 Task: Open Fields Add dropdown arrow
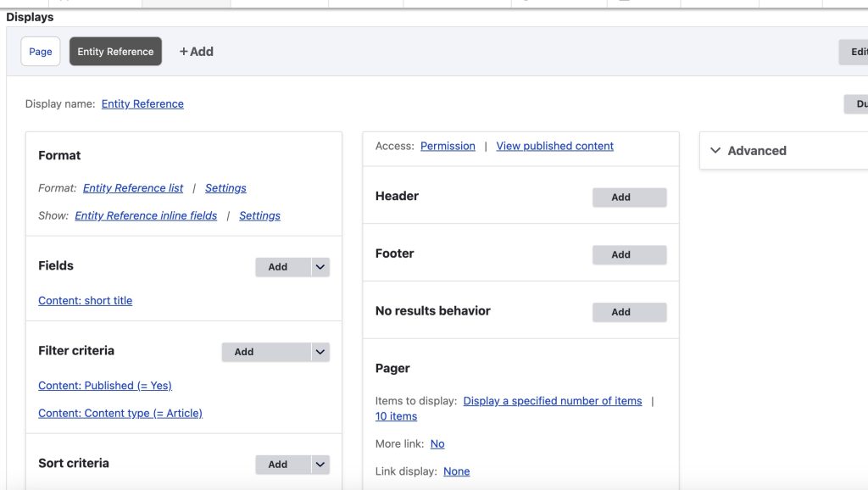click(x=320, y=267)
